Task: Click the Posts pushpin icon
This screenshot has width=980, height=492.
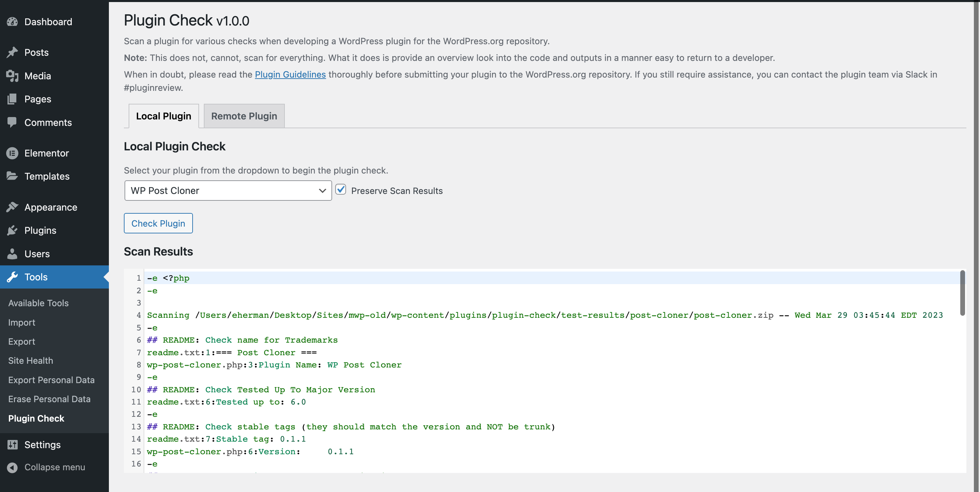Action: pyautogui.click(x=12, y=52)
